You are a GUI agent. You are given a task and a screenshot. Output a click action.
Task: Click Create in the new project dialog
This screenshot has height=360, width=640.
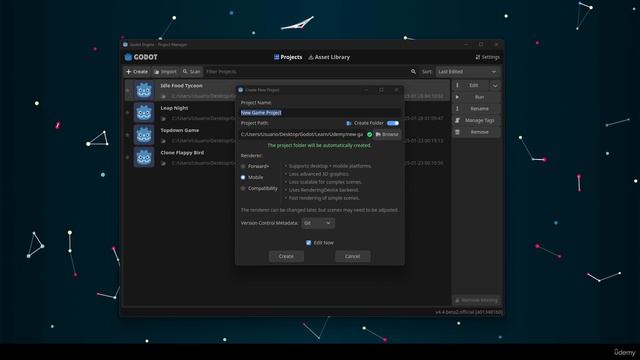pyautogui.click(x=286, y=256)
